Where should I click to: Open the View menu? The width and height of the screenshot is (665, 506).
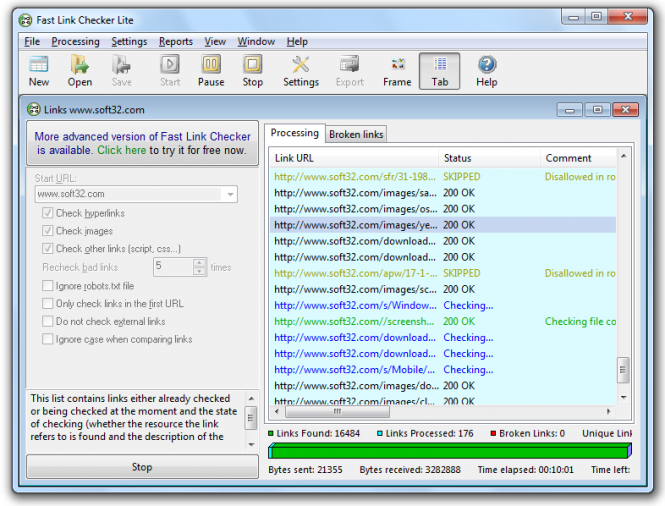[x=215, y=42]
